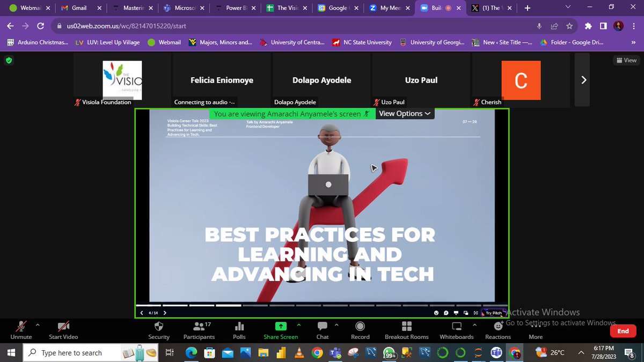Reload the Zoom page
Image resolution: width=644 pixels, height=362 pixels.
pos(40,26)
